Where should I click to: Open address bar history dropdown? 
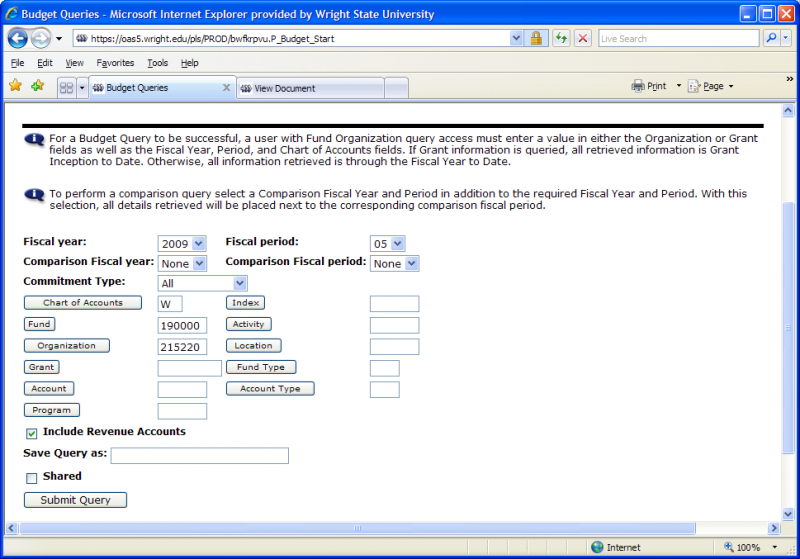click(516, 38)
